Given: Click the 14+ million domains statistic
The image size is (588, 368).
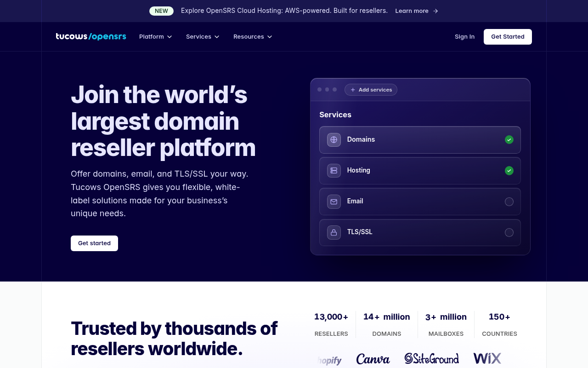Looking at the screenshot, I should (x=387, y=324).
